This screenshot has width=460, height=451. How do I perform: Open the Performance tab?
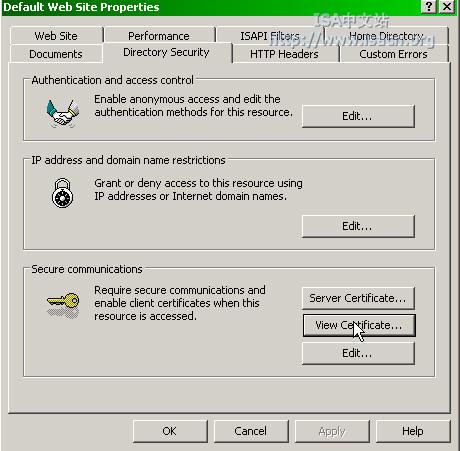click(159, 36)
